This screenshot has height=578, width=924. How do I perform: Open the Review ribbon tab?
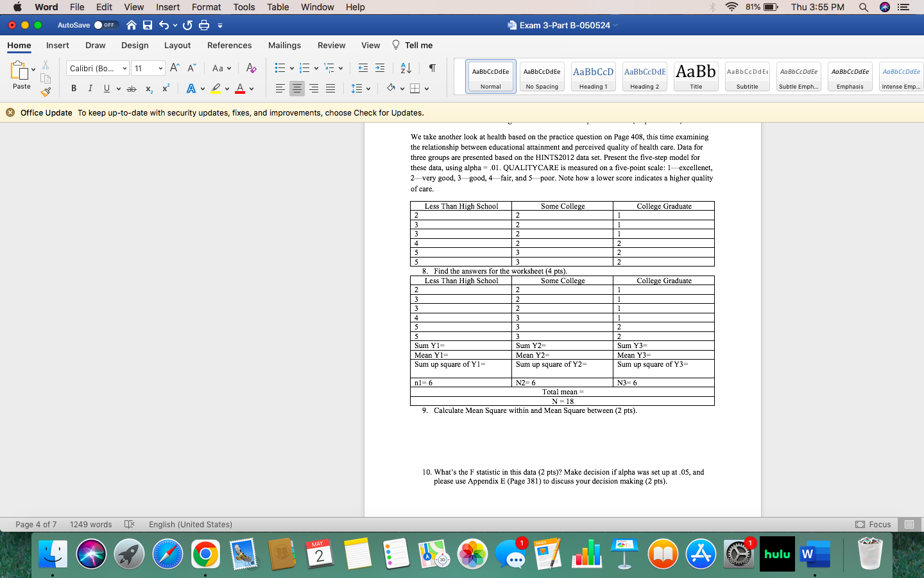pos(331,45)
